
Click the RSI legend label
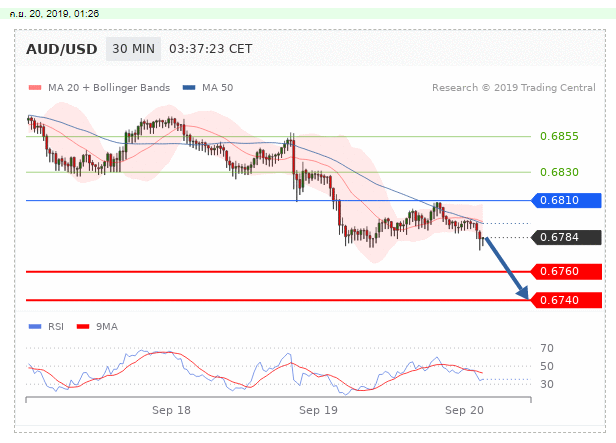point(56,327)
